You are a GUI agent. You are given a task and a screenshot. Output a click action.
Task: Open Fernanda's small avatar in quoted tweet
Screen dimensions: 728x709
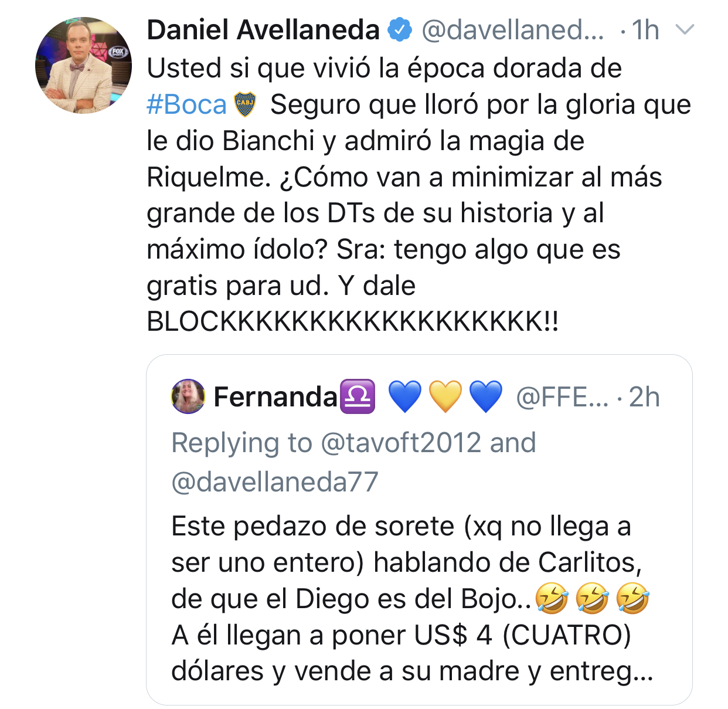tap(188, 396)
